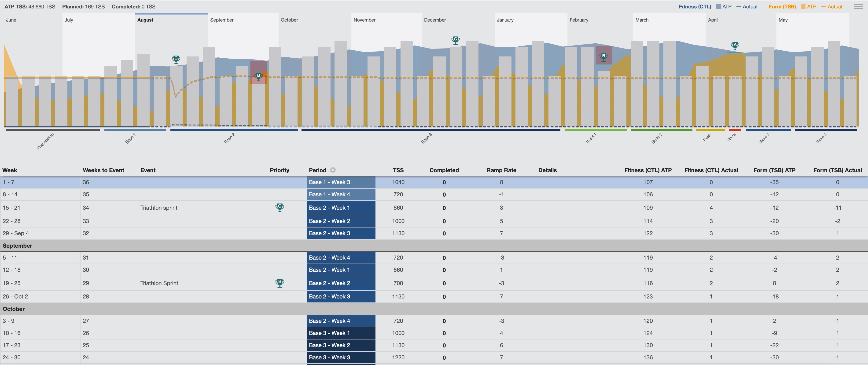Click Fitness CTL ATP value 136
Image resolution: width=868 pixels, height=365 pixels.
(x=648, y=357)
